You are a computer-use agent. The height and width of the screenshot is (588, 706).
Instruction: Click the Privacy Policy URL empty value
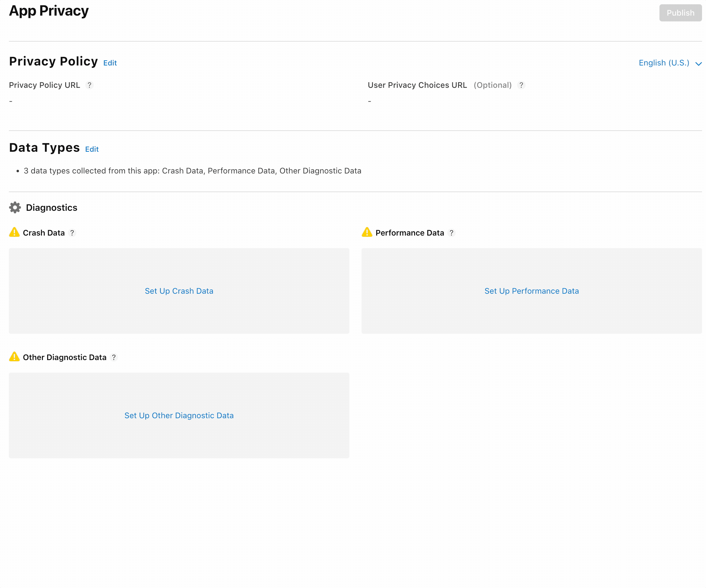coord(11,101)
